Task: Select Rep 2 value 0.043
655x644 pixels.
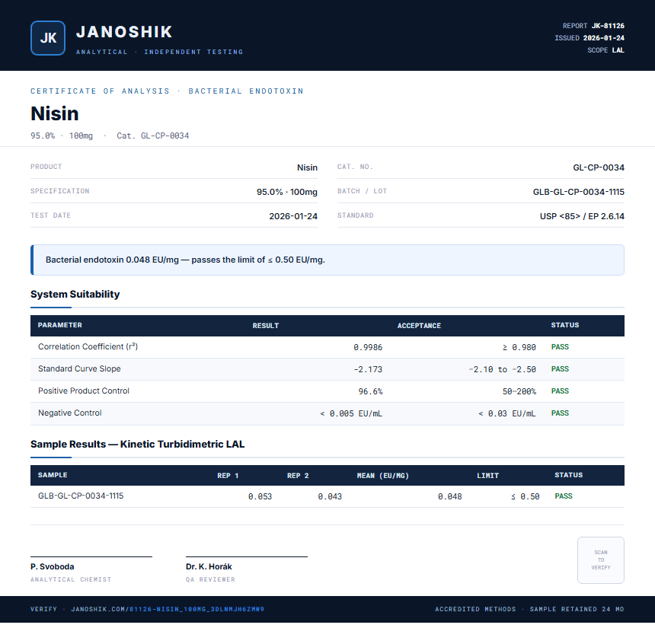Action: click(330, 496)
